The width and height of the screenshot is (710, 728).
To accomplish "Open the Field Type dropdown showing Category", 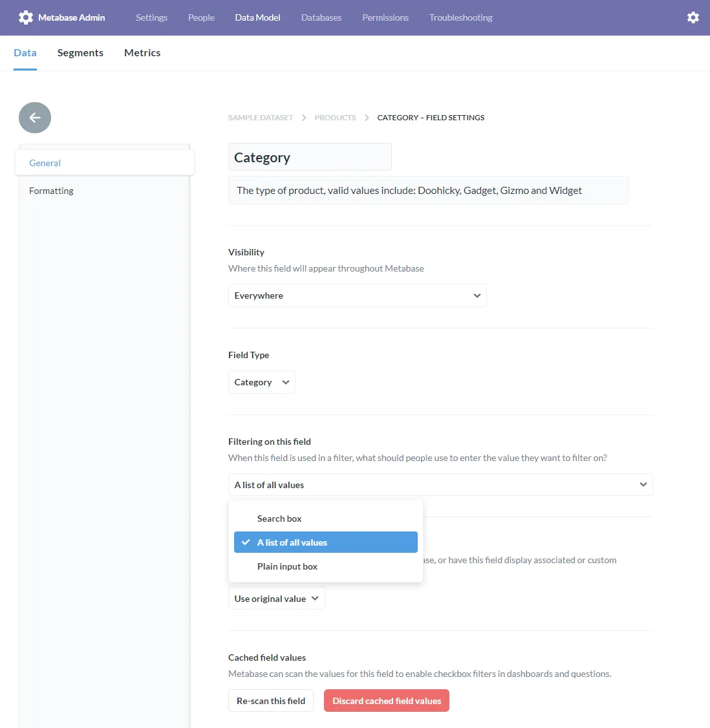I will [x=261, y=381].
